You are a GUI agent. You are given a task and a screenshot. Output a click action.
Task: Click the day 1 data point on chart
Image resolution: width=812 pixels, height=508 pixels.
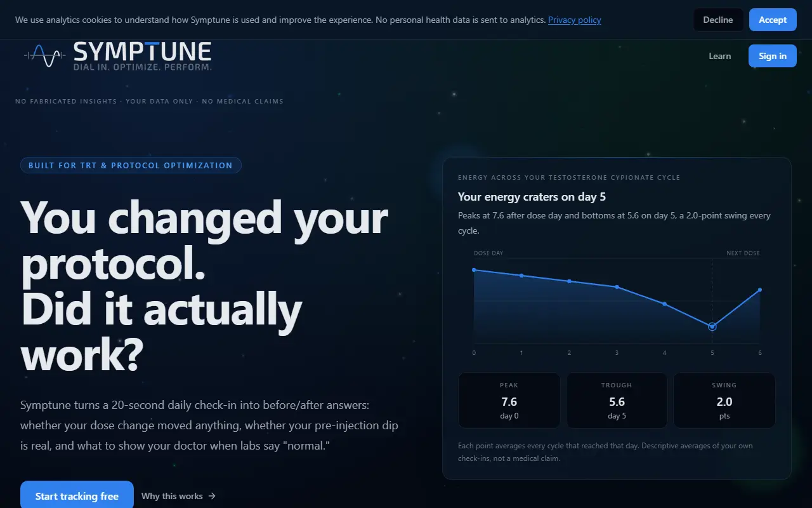tap(521, 276)
